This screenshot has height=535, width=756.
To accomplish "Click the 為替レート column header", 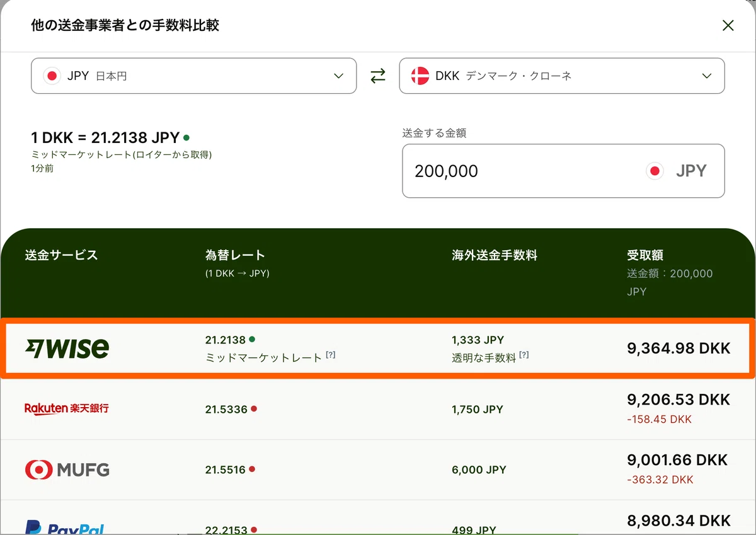I will coord(235,255).
